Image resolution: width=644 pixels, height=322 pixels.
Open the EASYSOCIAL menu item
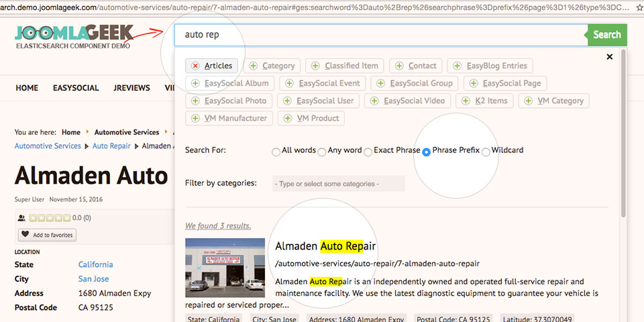[x=76, y=88]
